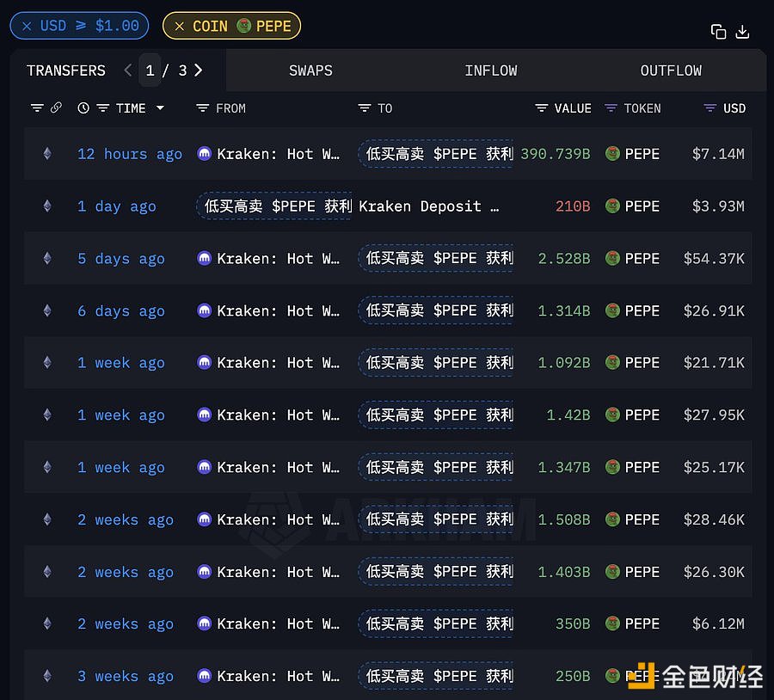Toggle the clock time-format icon
This screenshot has height=700, width=774.
83,107
